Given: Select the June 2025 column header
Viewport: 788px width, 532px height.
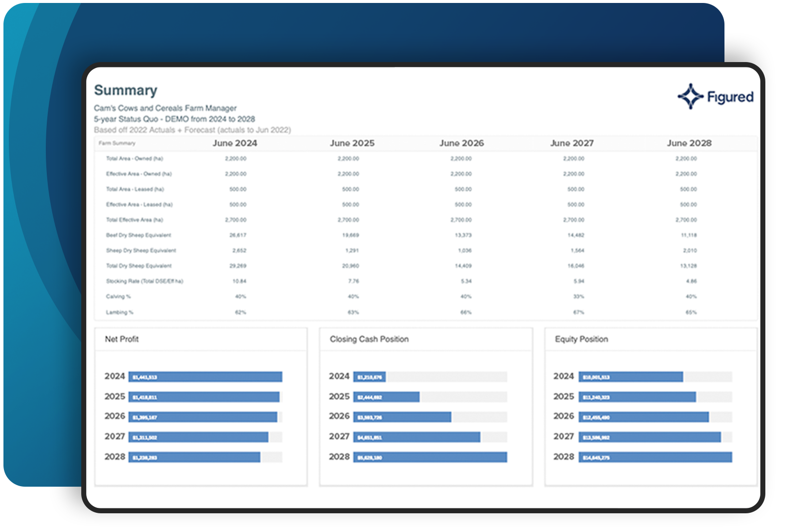Looking at the screenshot, I should click(x=352, y=143).
